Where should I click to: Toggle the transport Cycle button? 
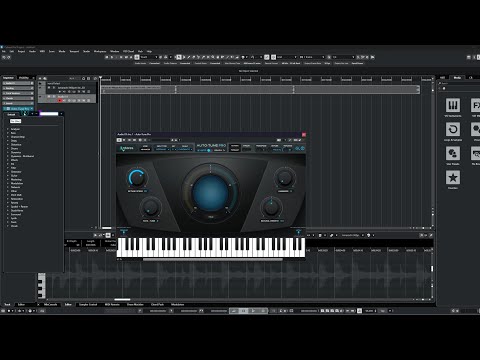[234, 311]
